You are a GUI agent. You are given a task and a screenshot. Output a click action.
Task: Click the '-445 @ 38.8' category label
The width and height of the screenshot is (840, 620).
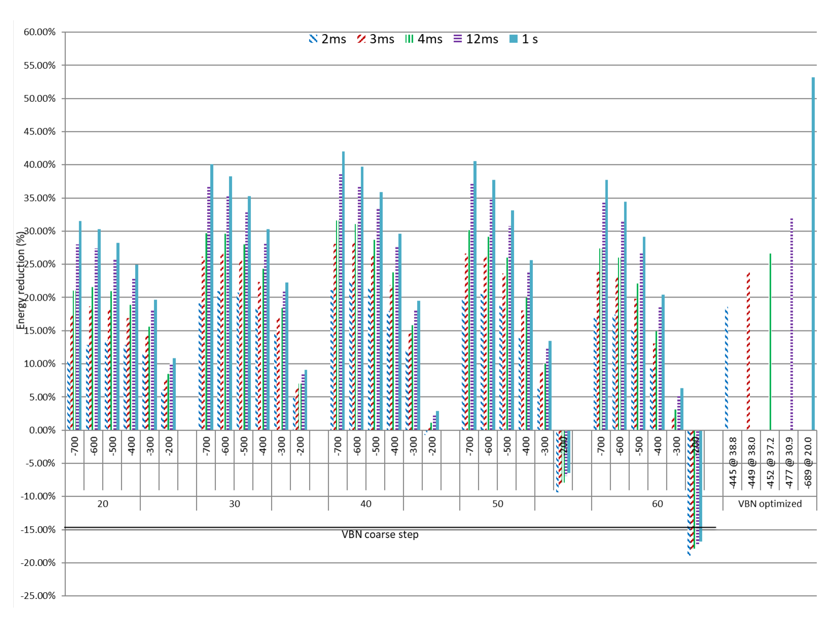pyautogui.click(x=733, y=463)
